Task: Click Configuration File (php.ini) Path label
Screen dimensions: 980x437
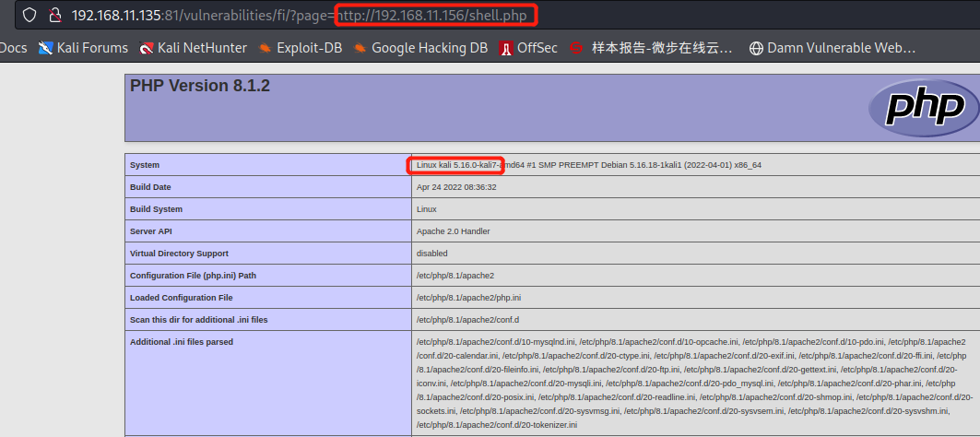Action: (193, 275)
